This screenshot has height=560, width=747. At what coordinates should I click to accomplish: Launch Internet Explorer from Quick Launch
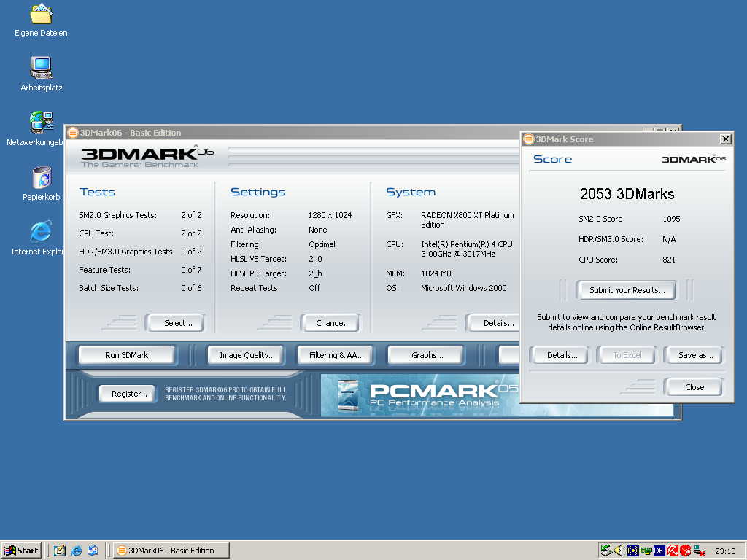(76, 551)
